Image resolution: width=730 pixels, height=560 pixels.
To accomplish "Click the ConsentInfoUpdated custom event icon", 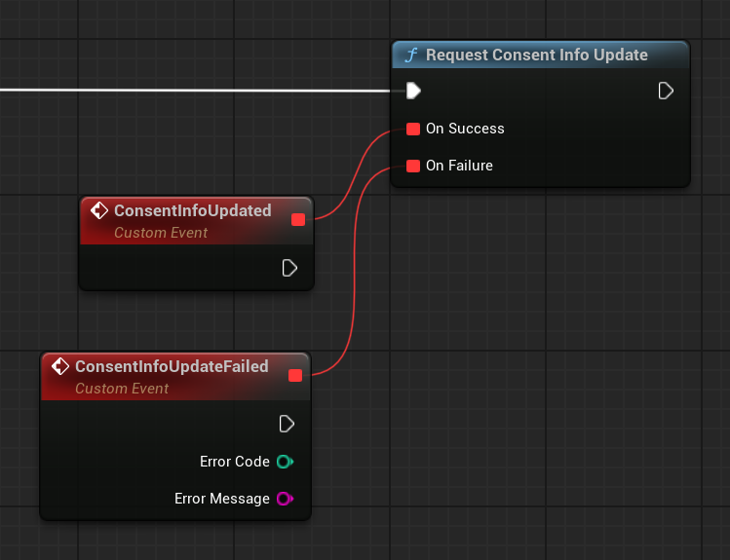I will coord(98,211).
